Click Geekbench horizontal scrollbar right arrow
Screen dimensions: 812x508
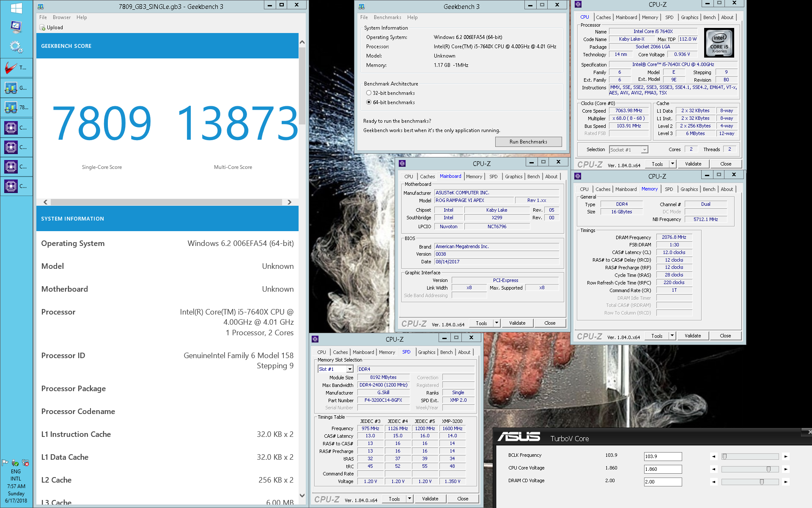click(x=289, y=202)
